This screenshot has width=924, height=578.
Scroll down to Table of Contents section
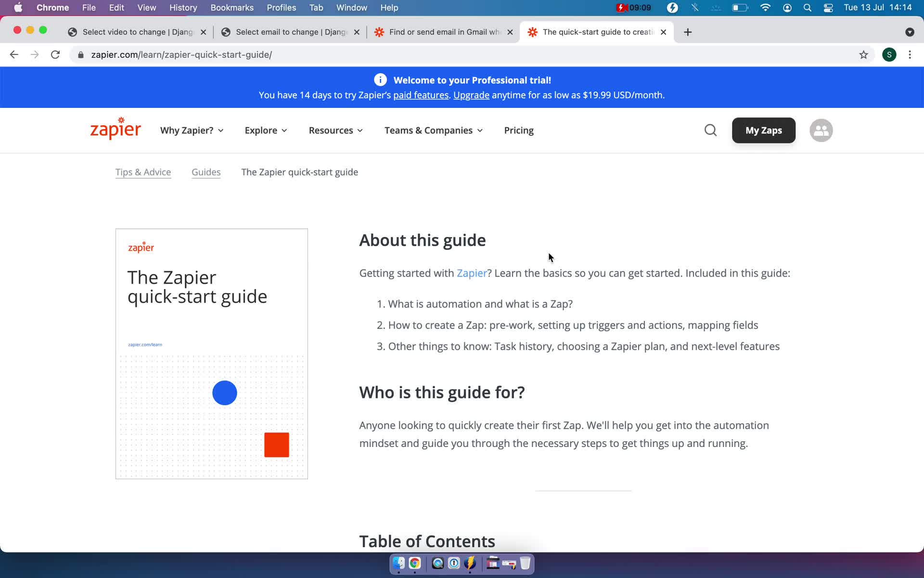pos(427,541)
